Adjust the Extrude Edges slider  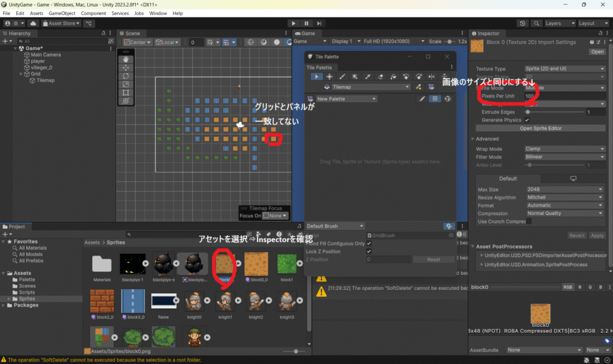coord(555,112)
